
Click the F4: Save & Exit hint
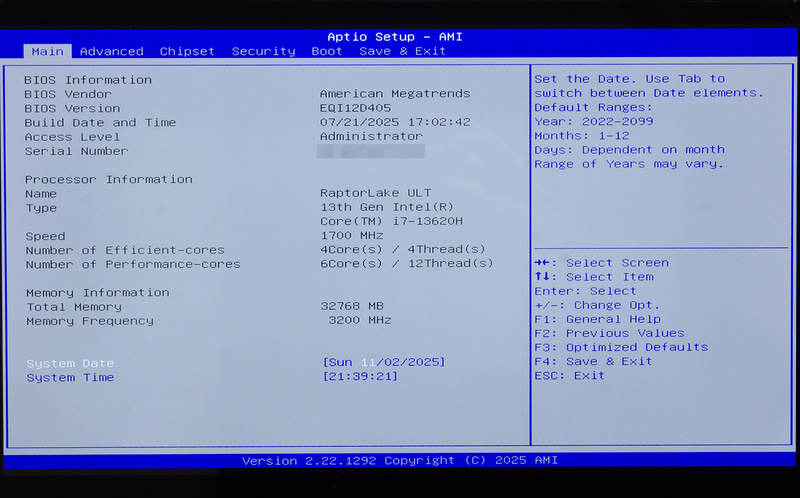pyautogui.click(x=593, y=362)
